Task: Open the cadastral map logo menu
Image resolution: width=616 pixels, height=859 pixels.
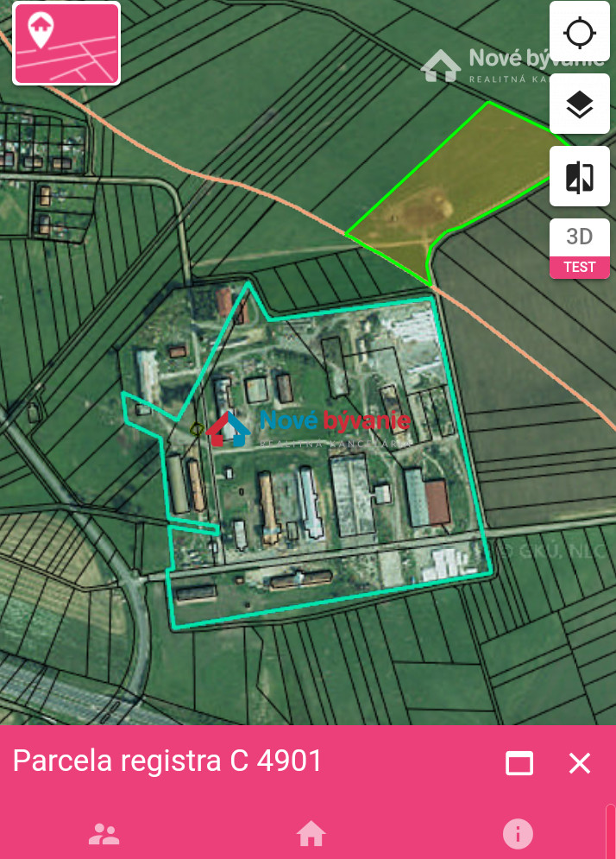Action: pos(66,44)
